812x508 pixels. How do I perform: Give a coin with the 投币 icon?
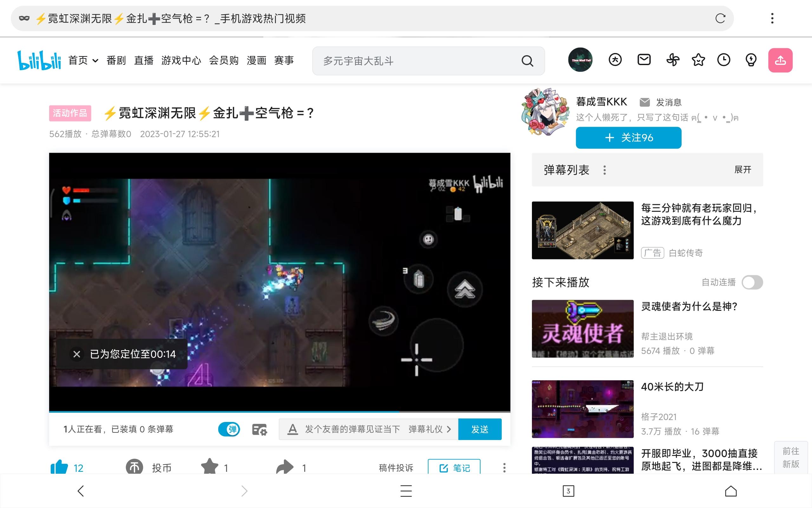tap(134, 467)
